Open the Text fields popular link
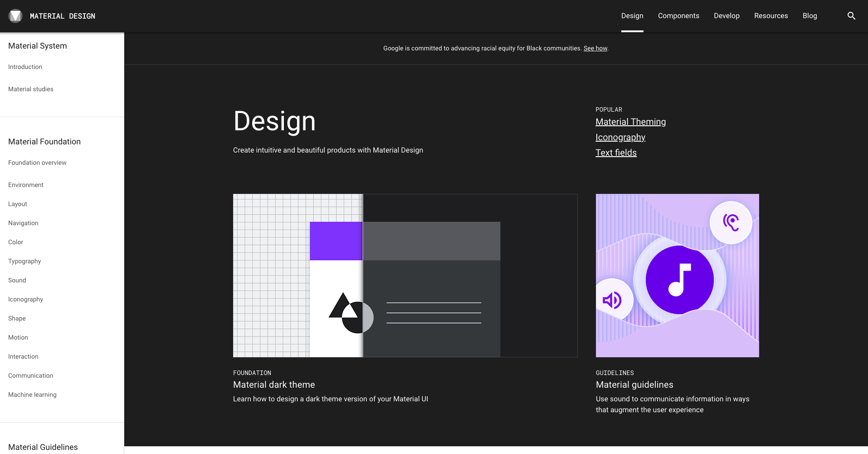The image size is (868, 454). click(616, 153)
